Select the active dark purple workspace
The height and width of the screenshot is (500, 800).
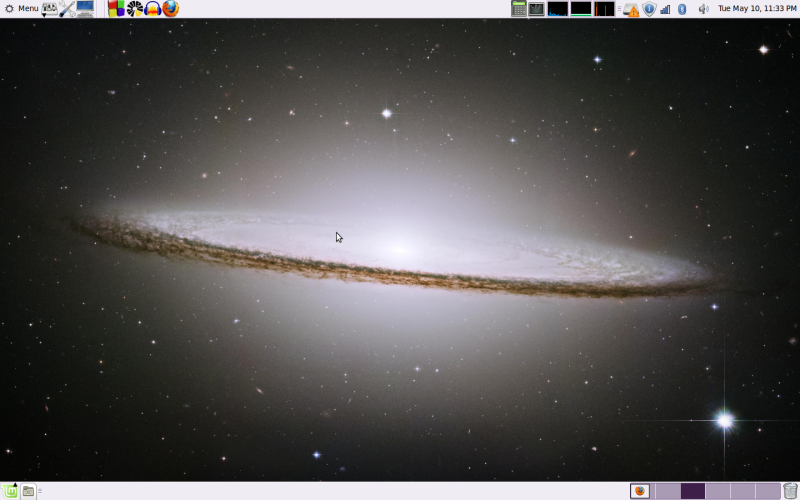692,491
